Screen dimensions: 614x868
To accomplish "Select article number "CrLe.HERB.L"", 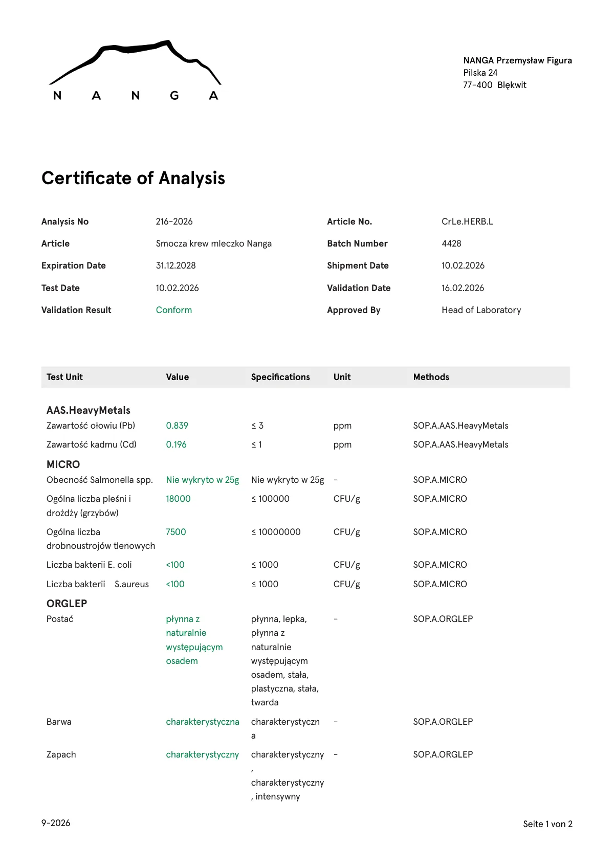I will click(467, 221).
